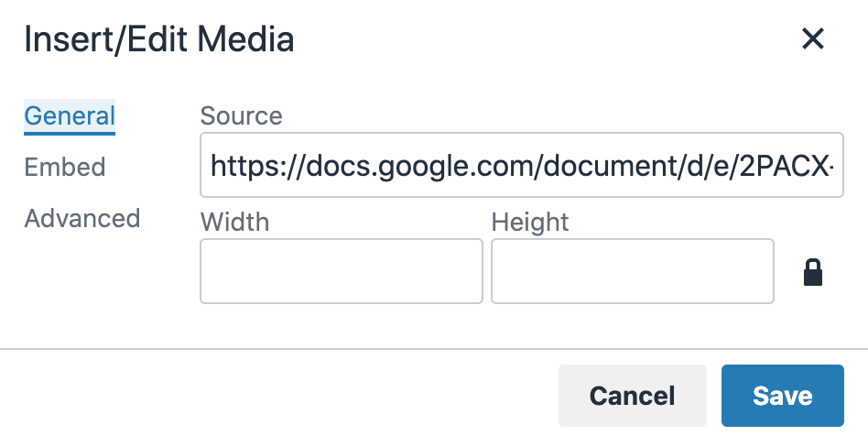
Task: Switch to the General tab
Action: point(70,116)
